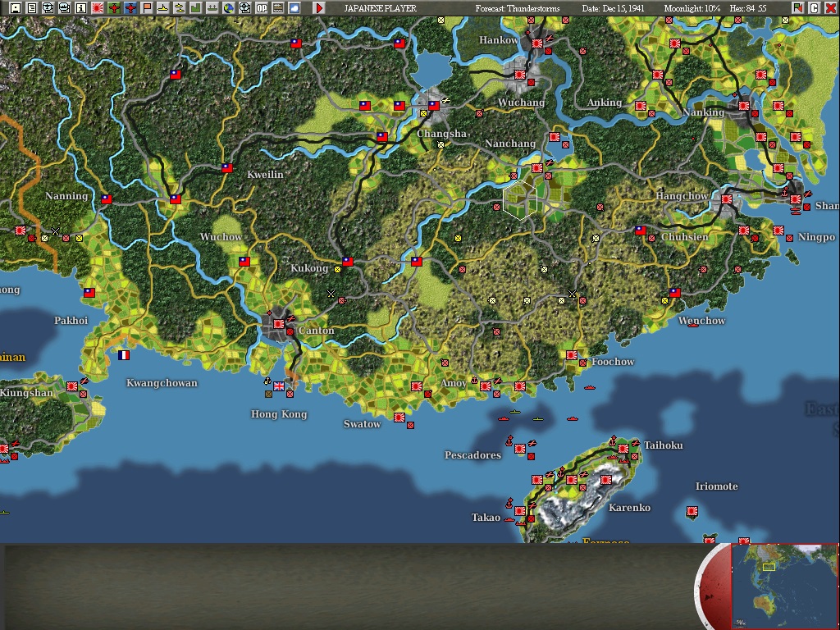Click the red X exit icon

point(830,8)
